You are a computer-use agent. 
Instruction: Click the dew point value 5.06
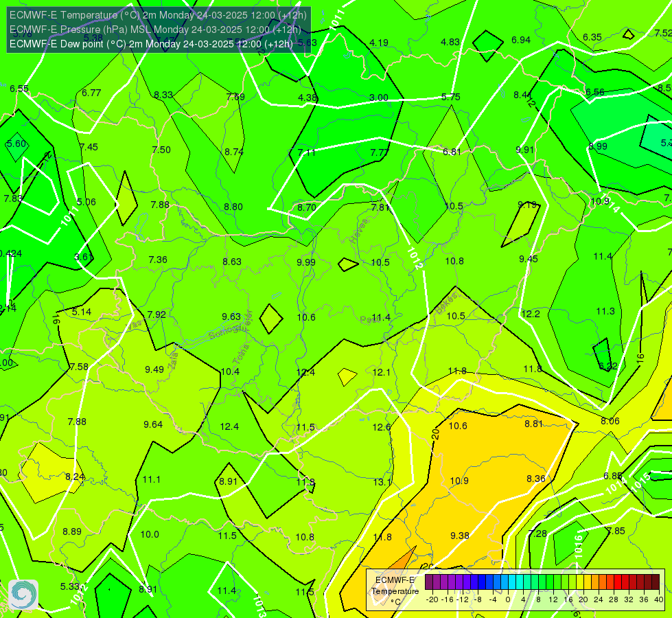(x=86, y=202)
